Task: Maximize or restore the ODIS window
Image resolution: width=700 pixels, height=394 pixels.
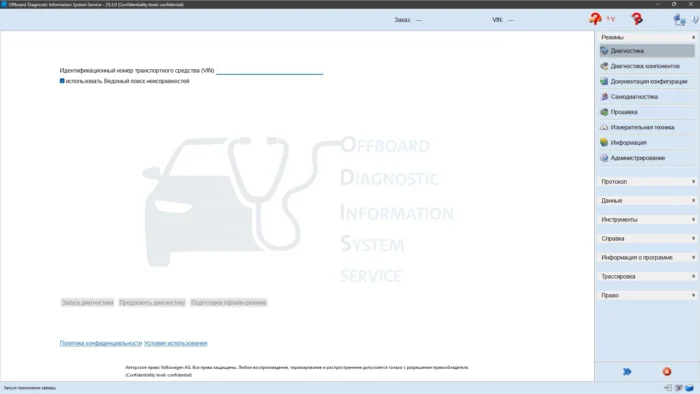Action: click(x=674, y=4)
